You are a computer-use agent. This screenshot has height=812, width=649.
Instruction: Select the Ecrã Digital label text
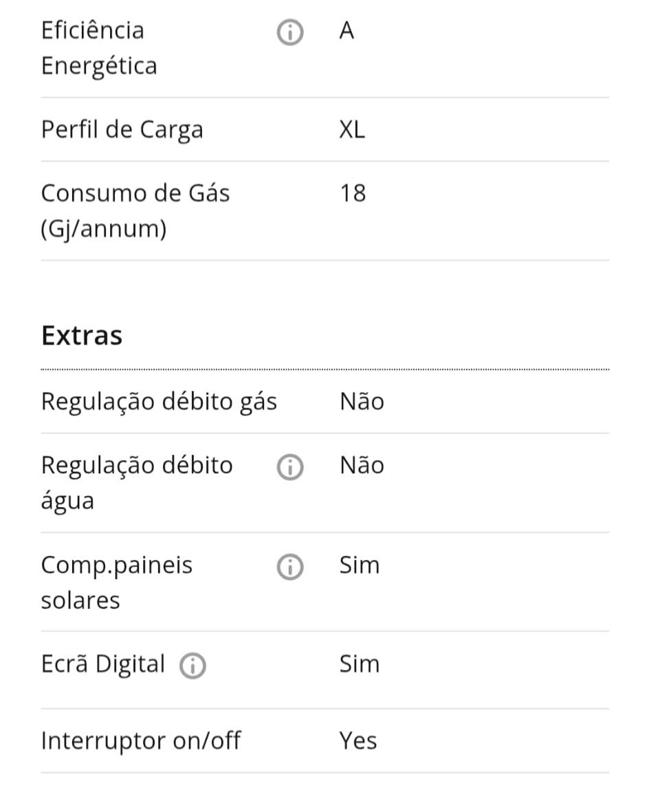[103, 664]
